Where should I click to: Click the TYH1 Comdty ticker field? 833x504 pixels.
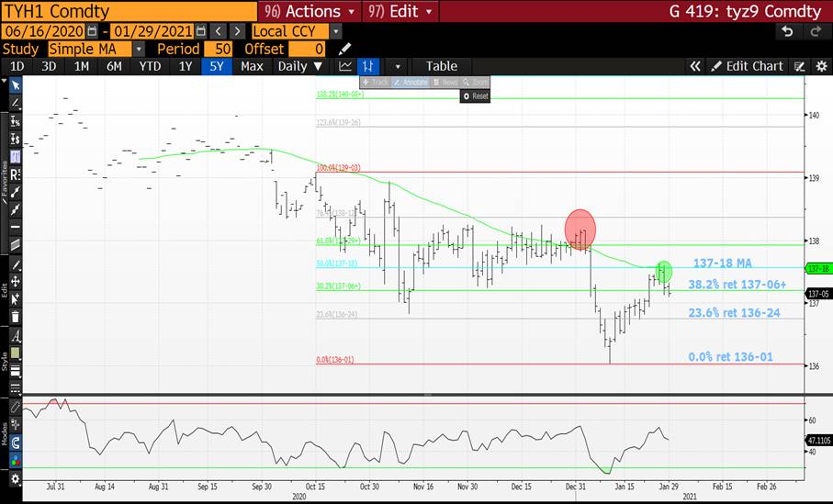129,11
